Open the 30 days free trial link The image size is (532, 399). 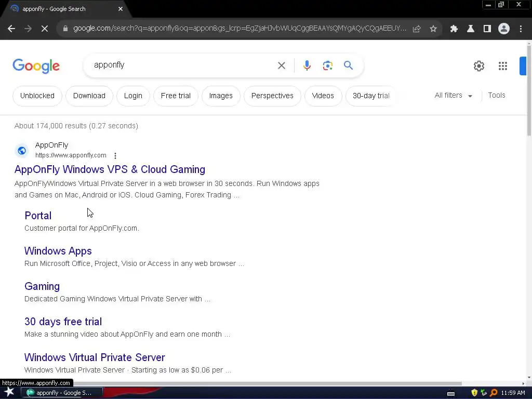coord(63,321)
